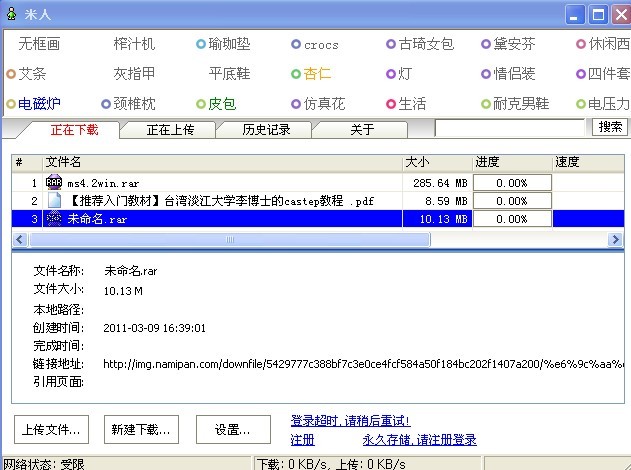
Task: Click the 无框画 keyword
Action: coord(39,44)
